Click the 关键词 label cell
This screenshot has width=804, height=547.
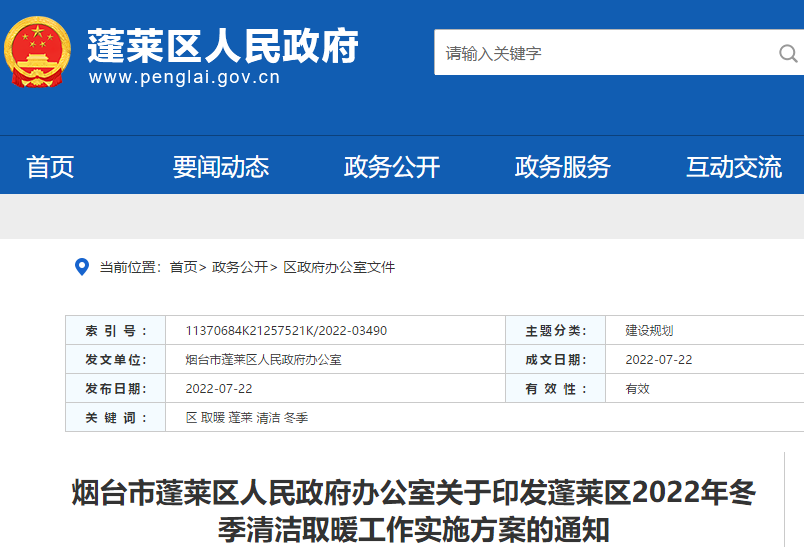pyautogui.click(x=116, y=417)
